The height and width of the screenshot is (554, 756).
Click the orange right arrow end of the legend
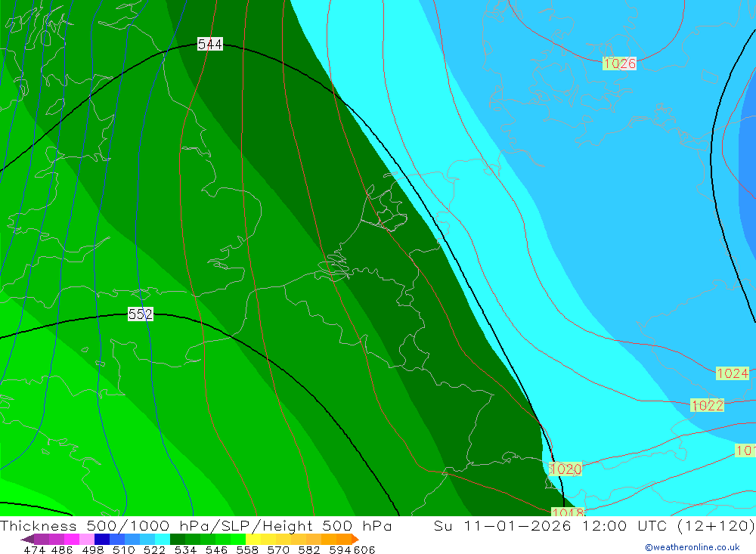(355, 540)
